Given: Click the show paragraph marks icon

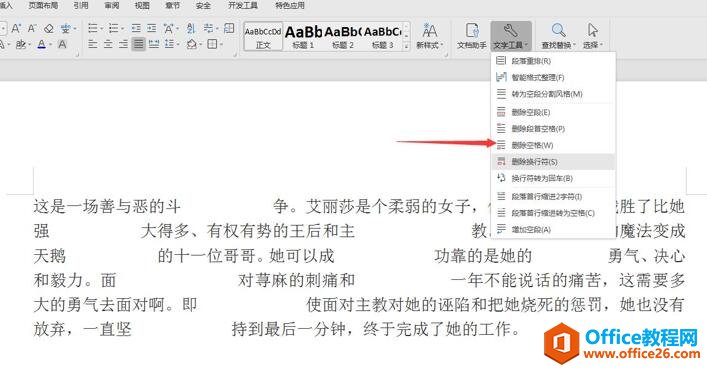Looking at the screenshot, I should (208, 29).
